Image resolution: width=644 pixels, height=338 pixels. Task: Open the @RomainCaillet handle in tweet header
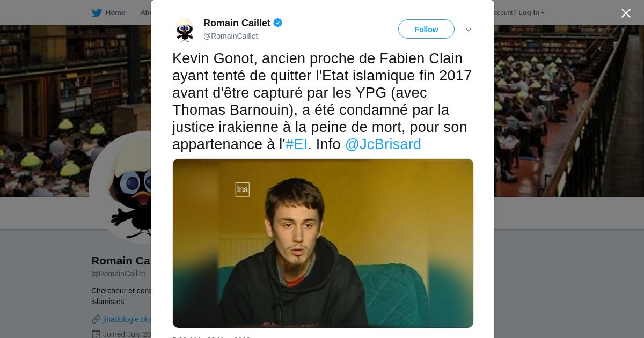(x=230, y=36)
